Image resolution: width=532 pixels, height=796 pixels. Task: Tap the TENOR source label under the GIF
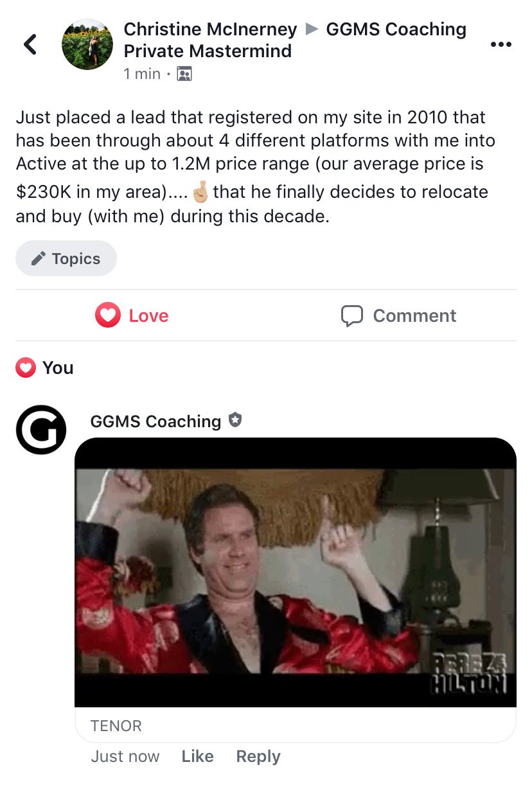click(x=116, y=726)
